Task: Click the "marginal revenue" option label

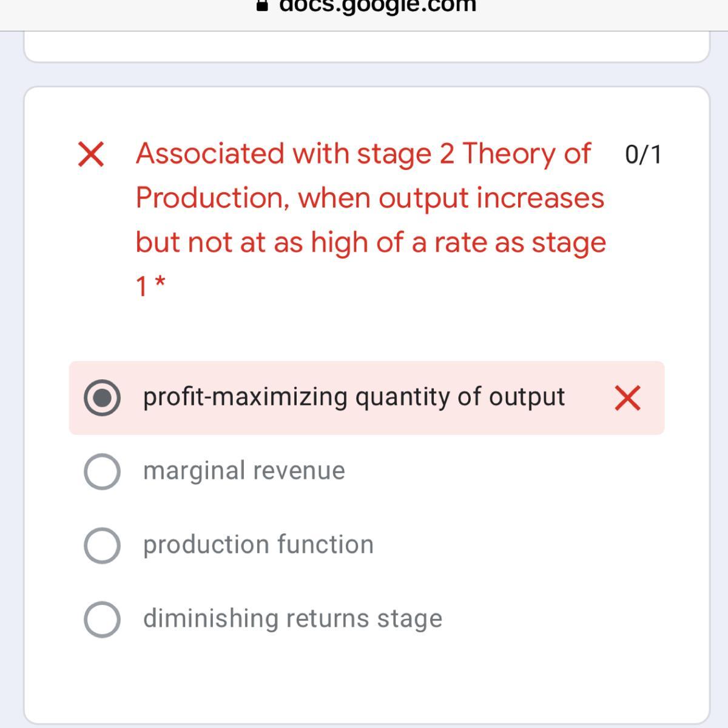Action: tap(244, 471)
